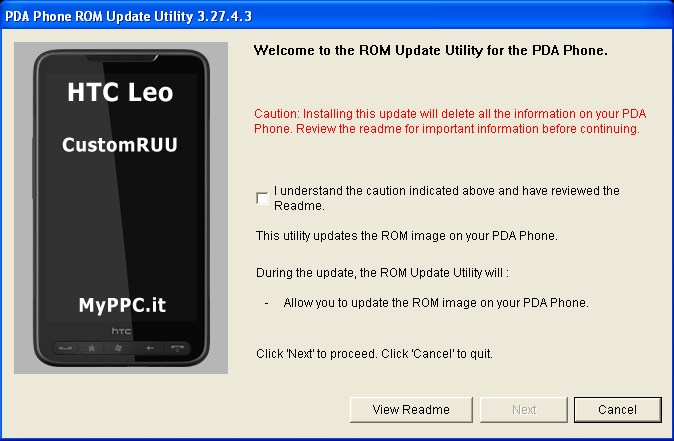Open the View Readme button
The image size is (674, 441).
411,410
